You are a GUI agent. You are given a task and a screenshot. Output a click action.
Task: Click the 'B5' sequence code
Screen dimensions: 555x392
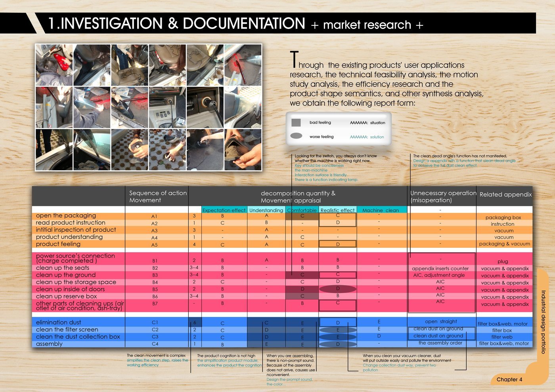(155, 289)
